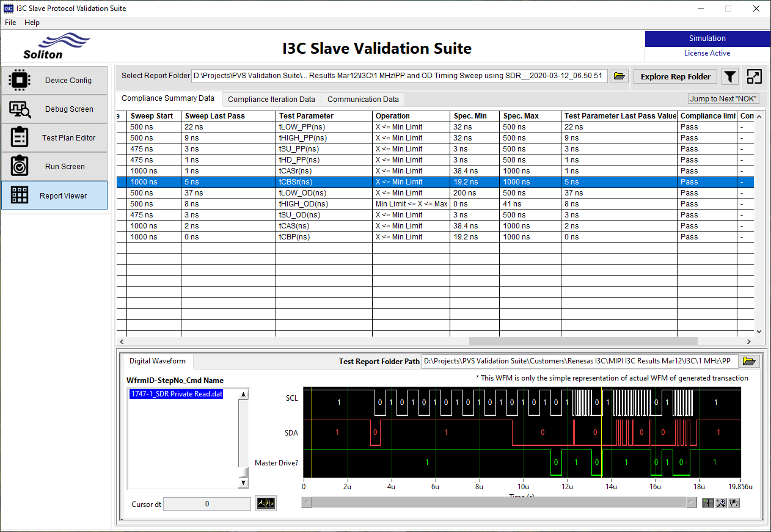Open the report folder browse dialog
771x532 pixels.
click(619, 76)
